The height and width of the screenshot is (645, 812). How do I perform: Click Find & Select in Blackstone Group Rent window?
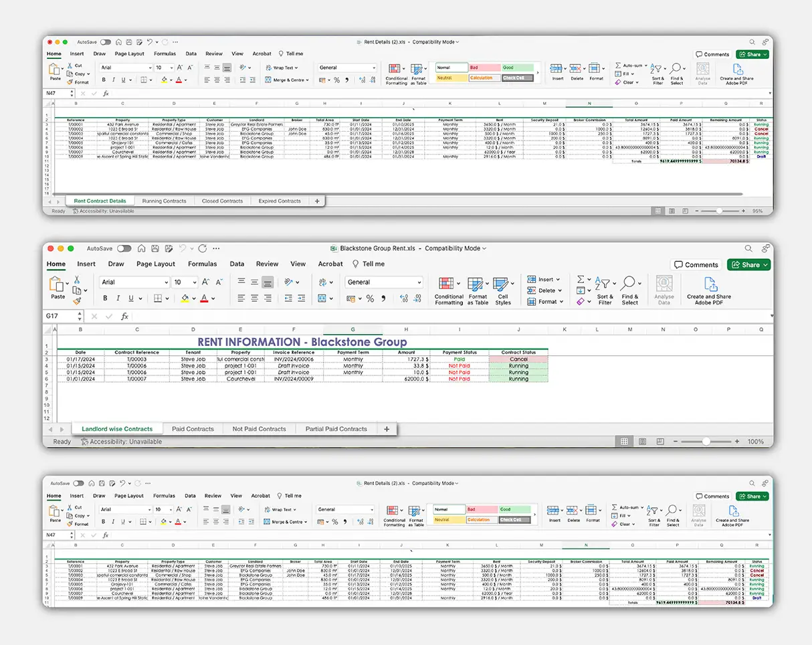tap(629, 289)
